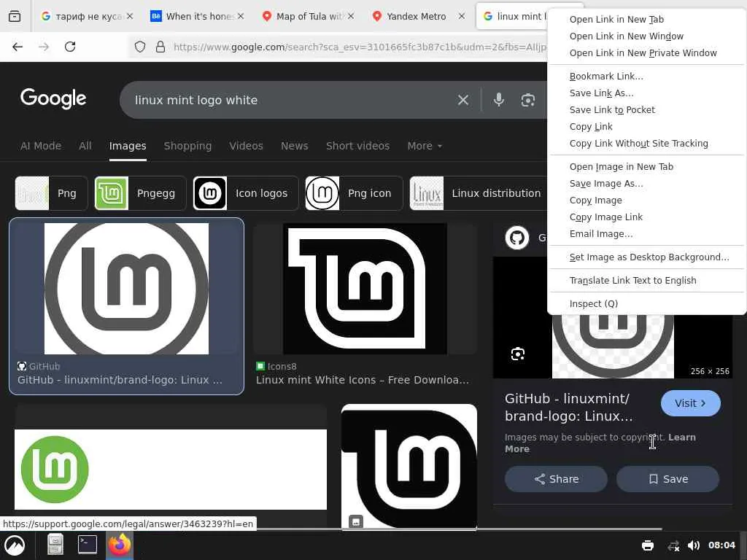Click the printer tray icon

(648, 545)
